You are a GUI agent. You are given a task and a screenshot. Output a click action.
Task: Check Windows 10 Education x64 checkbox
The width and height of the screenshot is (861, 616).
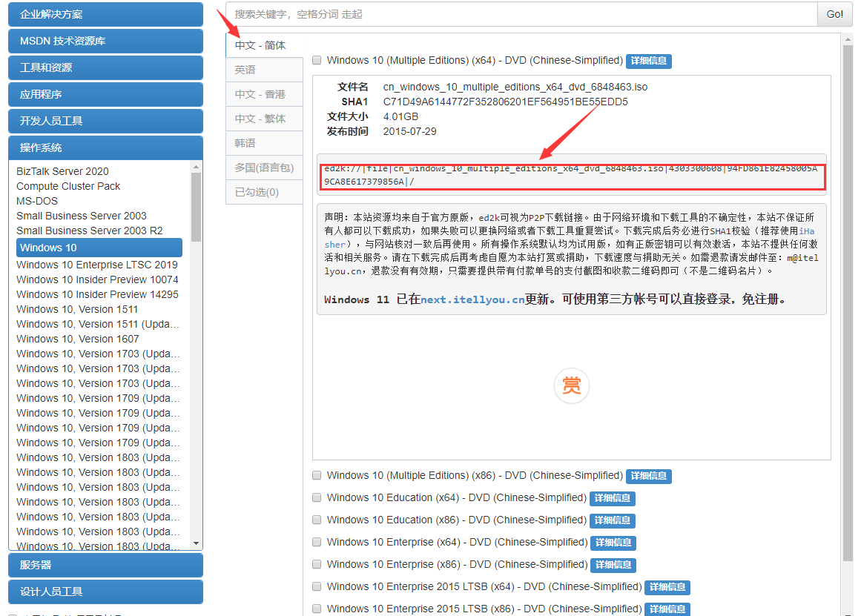coord(317,497)
